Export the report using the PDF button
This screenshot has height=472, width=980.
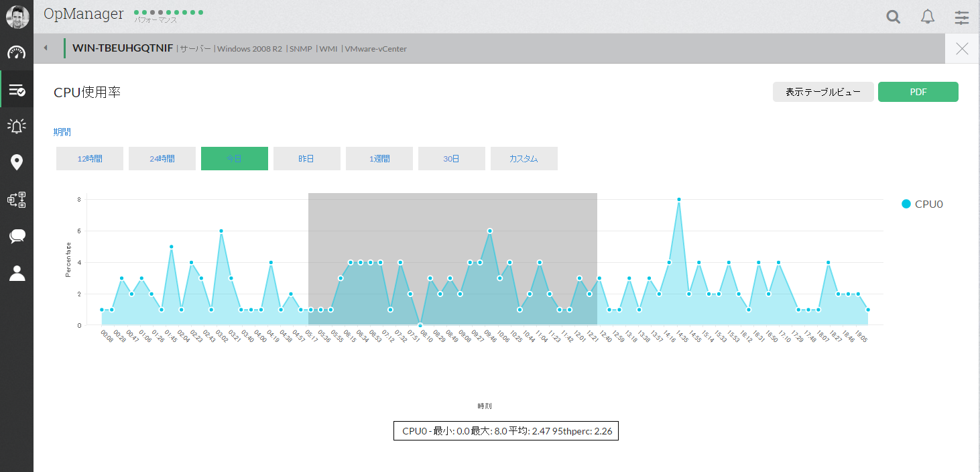[918, 91]
